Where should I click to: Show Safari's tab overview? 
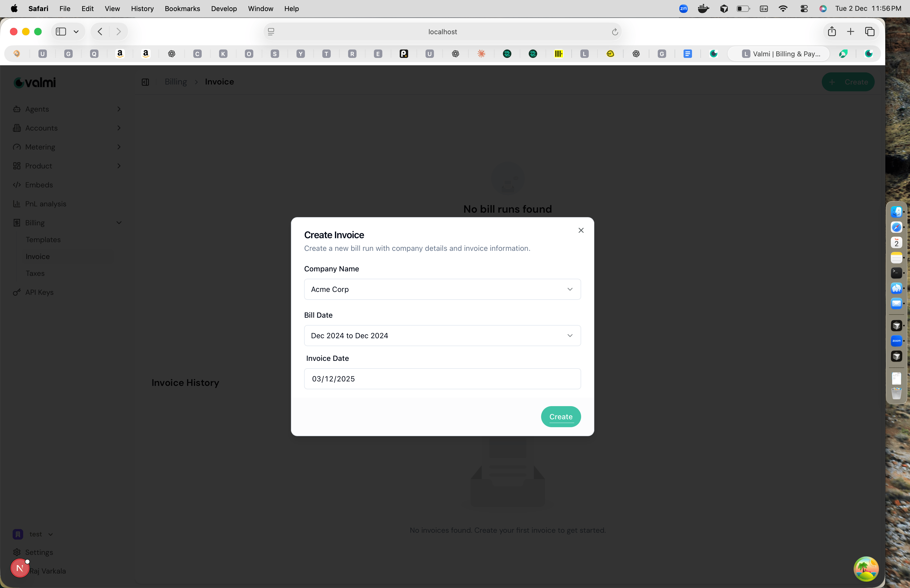(x=869, y=31)
